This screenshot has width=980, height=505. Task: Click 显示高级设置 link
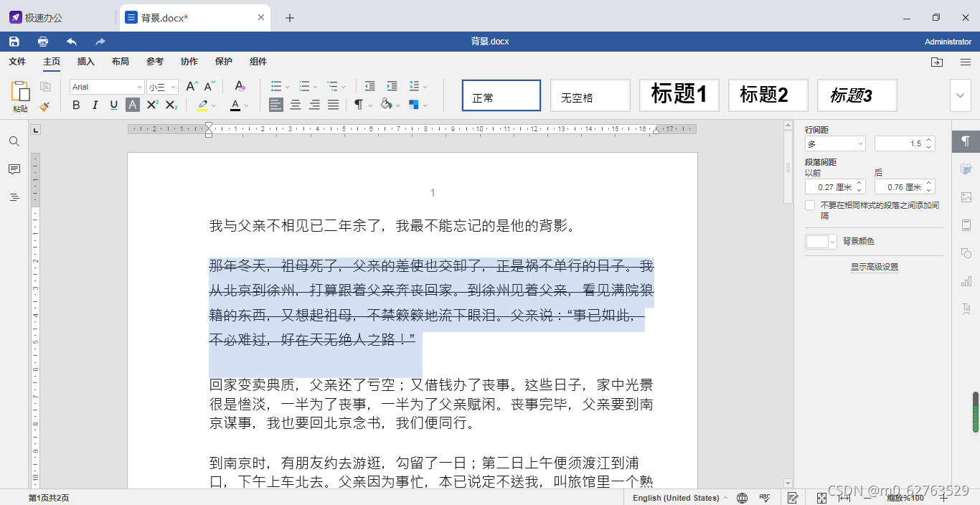(875, 267)
